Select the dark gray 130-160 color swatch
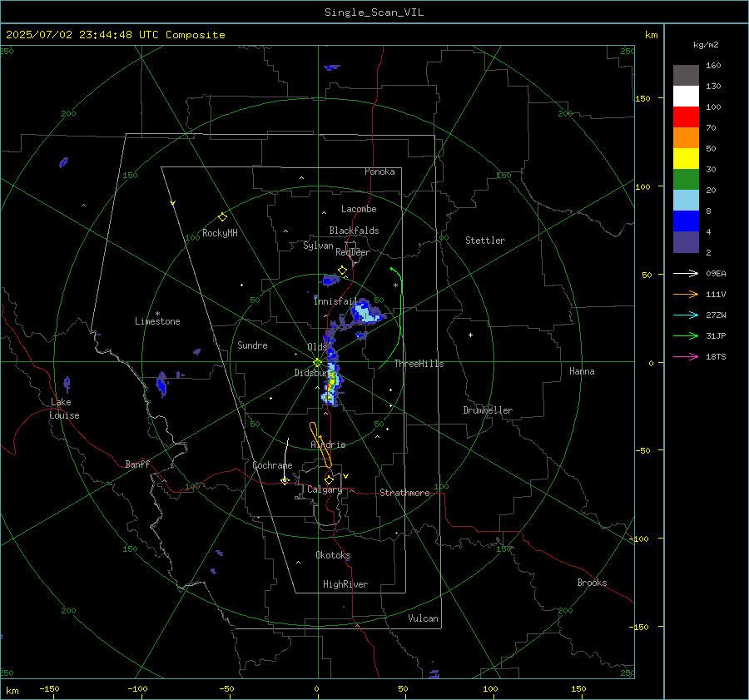 coord(686,76)
